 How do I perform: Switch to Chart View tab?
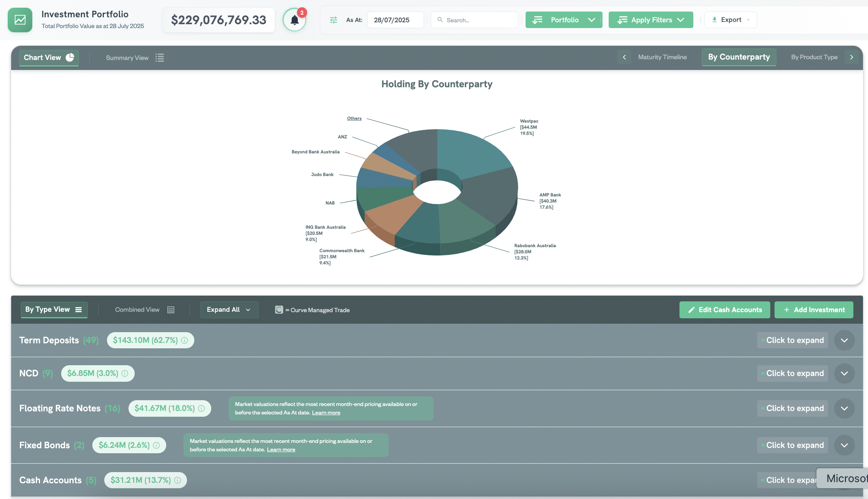coord(49,58)
